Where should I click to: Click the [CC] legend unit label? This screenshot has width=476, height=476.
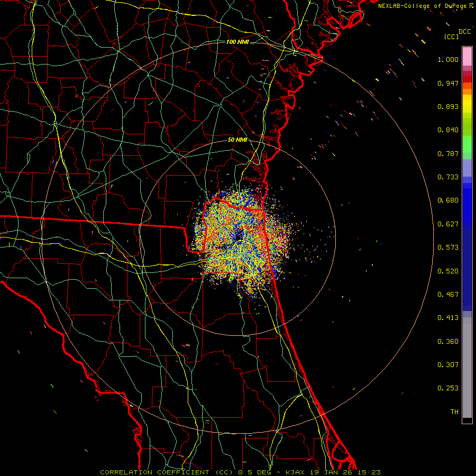(x=451, y=36)
